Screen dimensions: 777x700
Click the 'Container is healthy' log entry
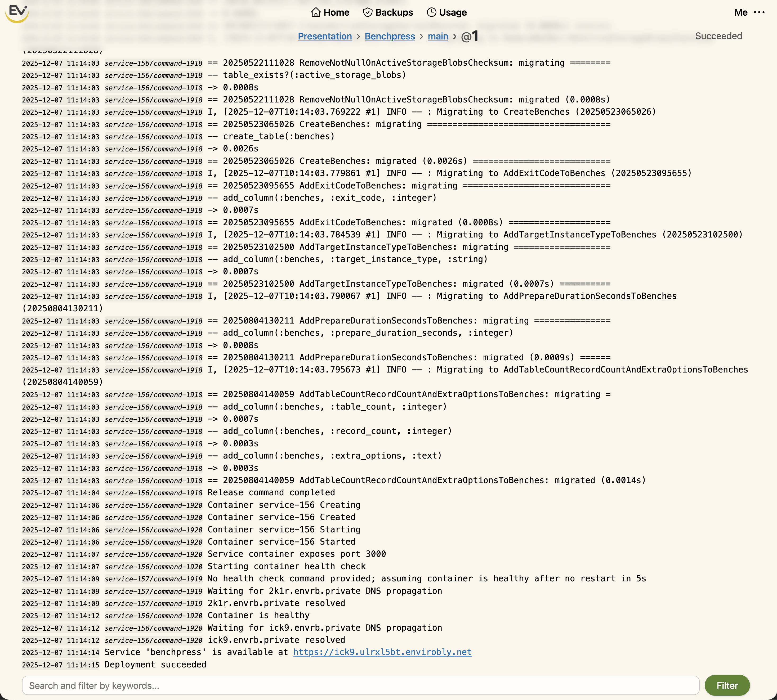coord(258,615)
